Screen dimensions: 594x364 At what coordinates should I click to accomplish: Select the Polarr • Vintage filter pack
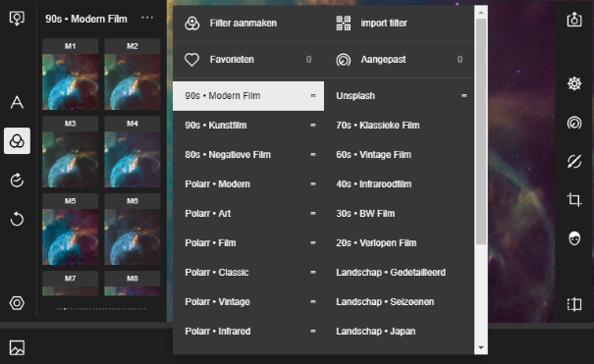[x=248, y=301]
